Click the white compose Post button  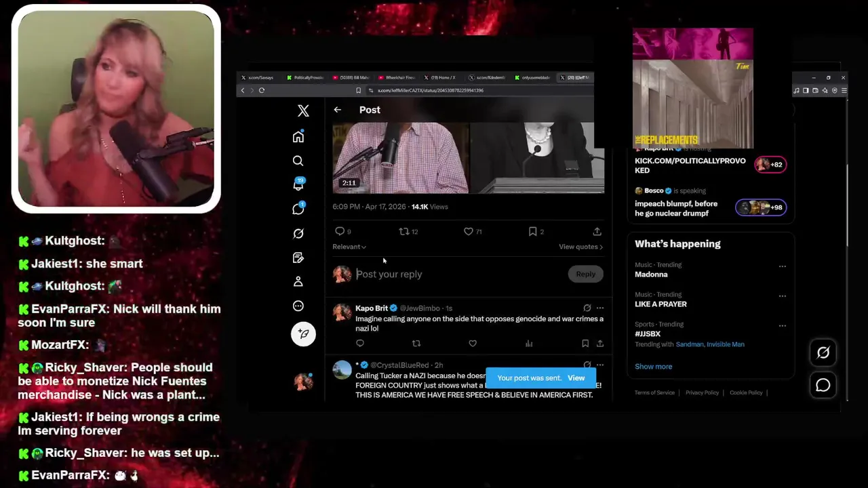click(303, 333)
